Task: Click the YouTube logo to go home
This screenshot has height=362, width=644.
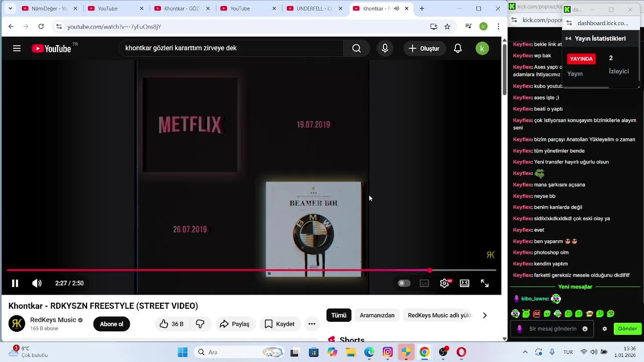Action: tap(51, 48)
